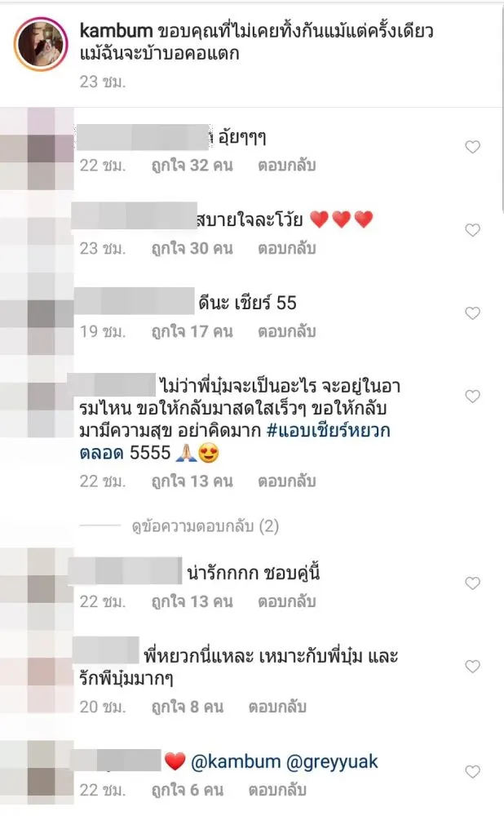Reply to the อุ้ยๆๆๆ comment

click(x=287, y=166)
